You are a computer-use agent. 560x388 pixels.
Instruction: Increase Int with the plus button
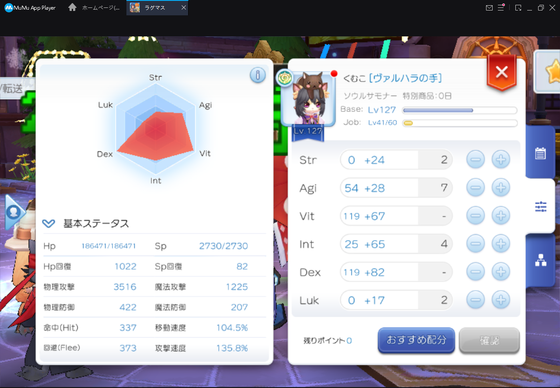[x=501, y=244]
